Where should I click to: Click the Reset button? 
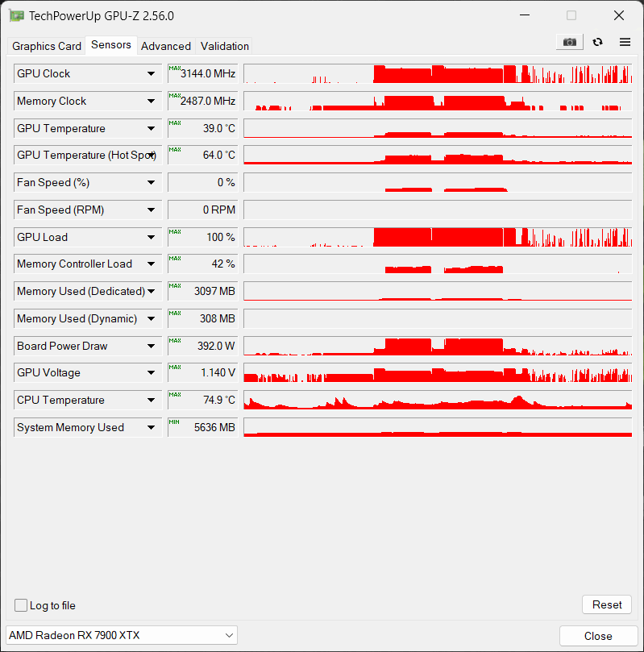(x=607, y=604)
